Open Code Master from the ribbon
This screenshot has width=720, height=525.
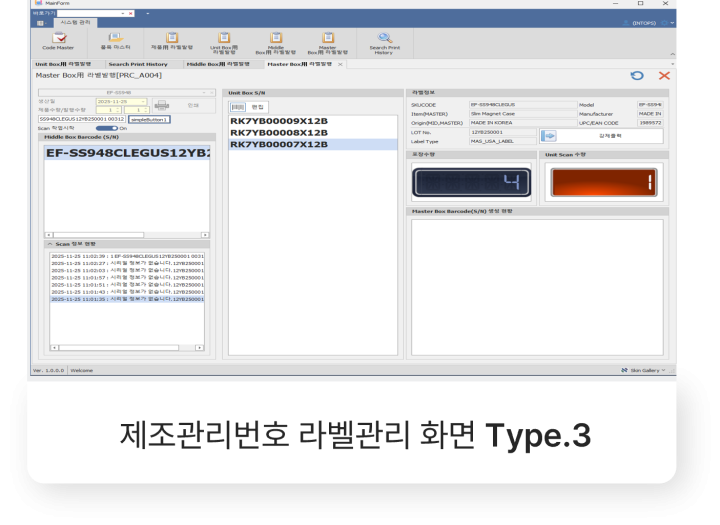(58, 41)
